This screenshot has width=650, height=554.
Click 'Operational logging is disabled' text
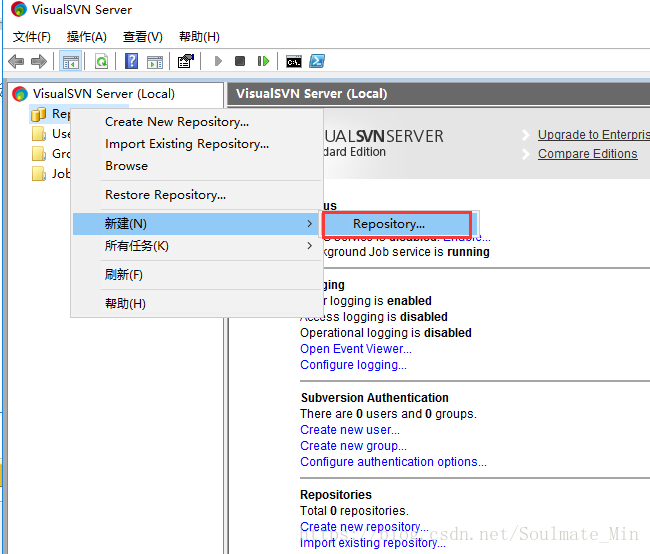click(386, 333)
